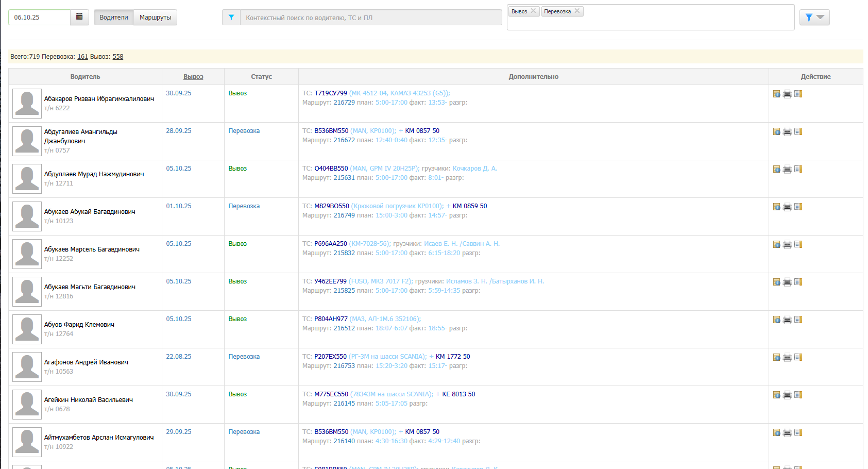This screenshot has height=469, width=868.
Task: Remove the Перевозка filter tag
Action: pyautogui.click(x=577, y=11)
